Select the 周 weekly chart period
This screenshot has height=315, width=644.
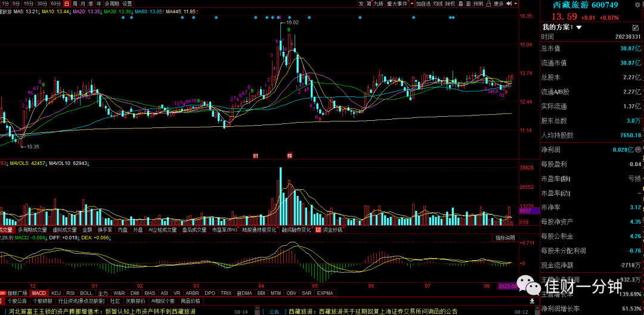pos(75,4)
